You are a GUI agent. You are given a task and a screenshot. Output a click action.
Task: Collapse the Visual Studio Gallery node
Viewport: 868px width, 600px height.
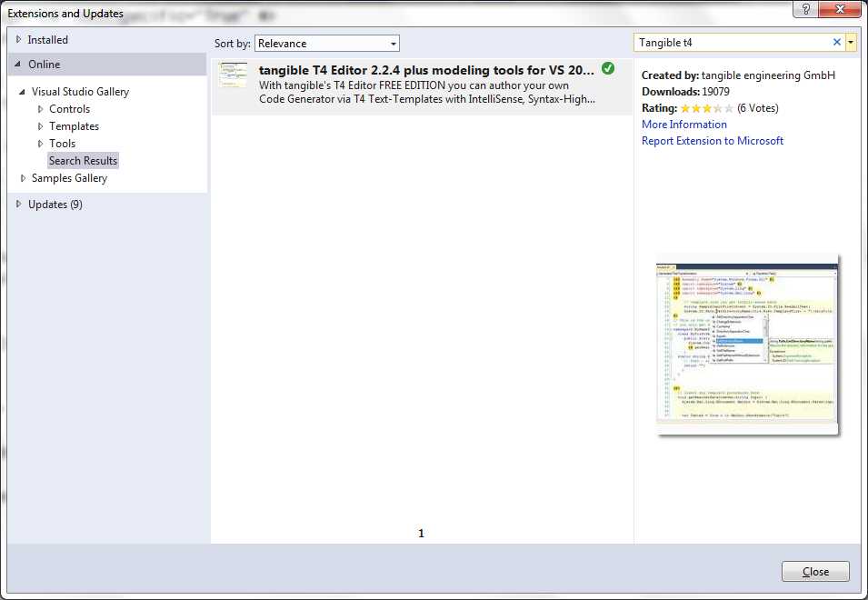(x=22, y=92)
